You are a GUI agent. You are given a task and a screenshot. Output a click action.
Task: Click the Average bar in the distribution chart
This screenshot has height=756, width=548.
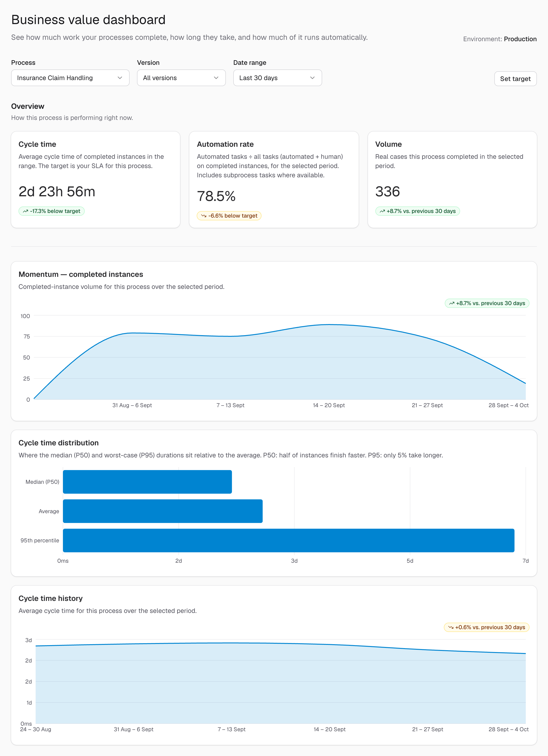click(x=163, y=511)
